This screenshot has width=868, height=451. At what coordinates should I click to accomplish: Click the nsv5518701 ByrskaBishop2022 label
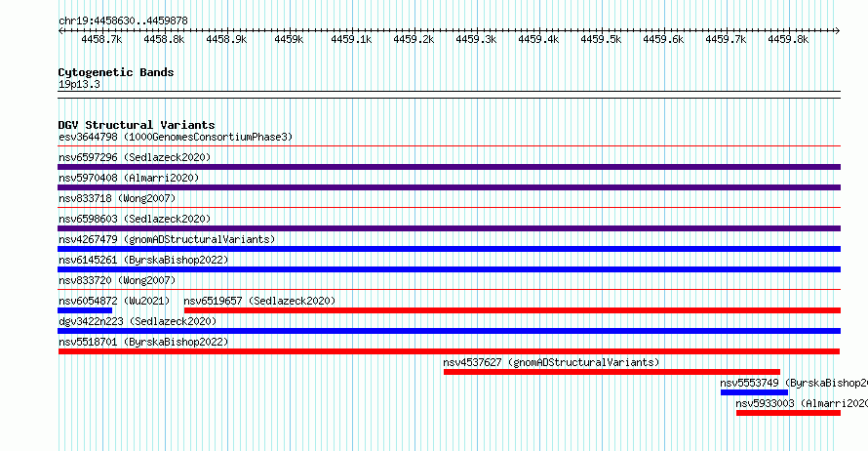(x=143, y=342)
